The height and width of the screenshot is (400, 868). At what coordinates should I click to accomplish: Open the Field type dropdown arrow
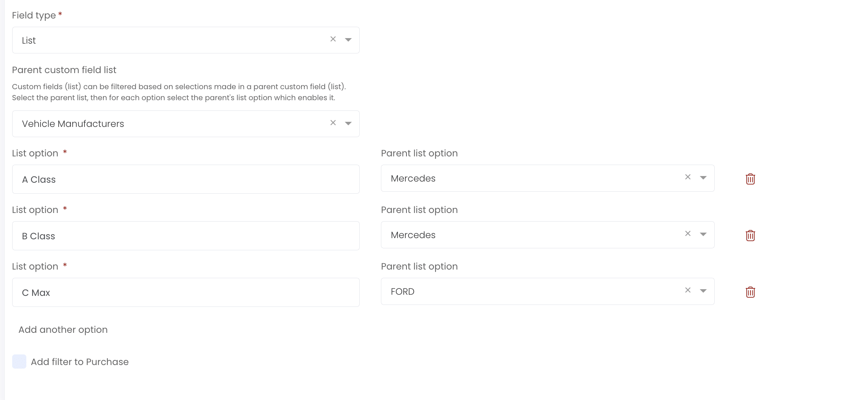pos(348,40)
